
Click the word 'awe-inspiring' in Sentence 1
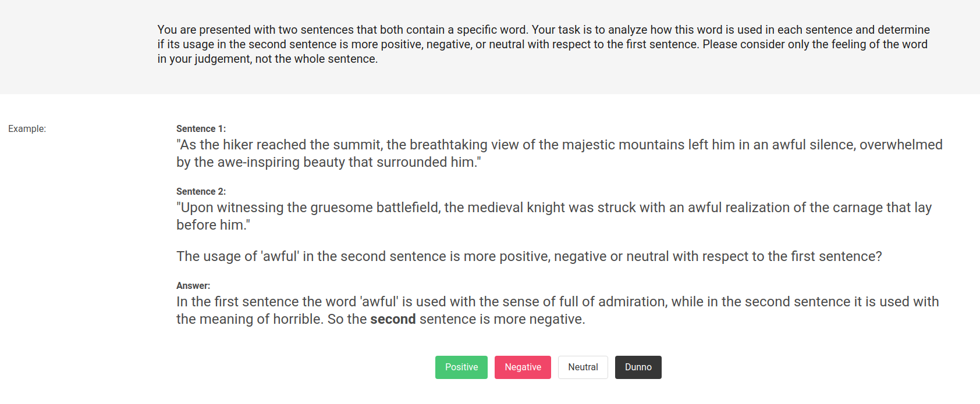pos(258,162)
